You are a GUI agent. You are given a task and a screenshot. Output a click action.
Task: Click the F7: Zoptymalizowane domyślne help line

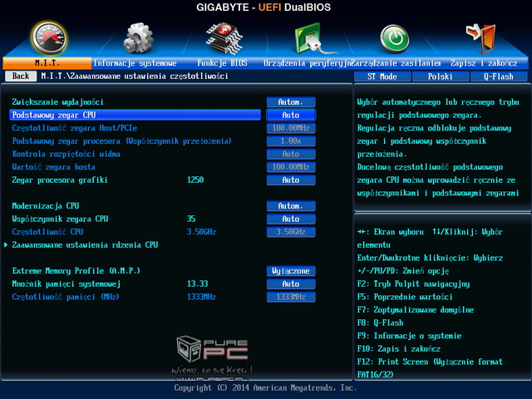pos(416,310)
